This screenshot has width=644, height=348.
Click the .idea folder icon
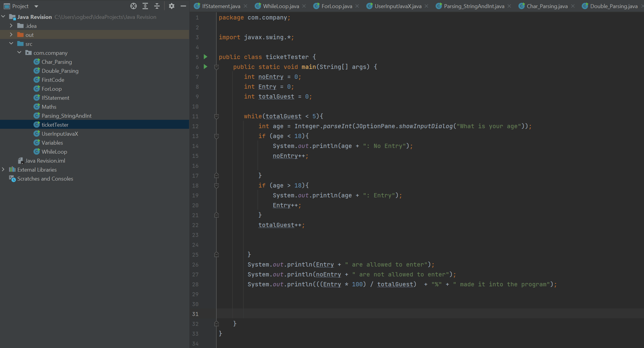pyautogui.click(x=20, y=26)
